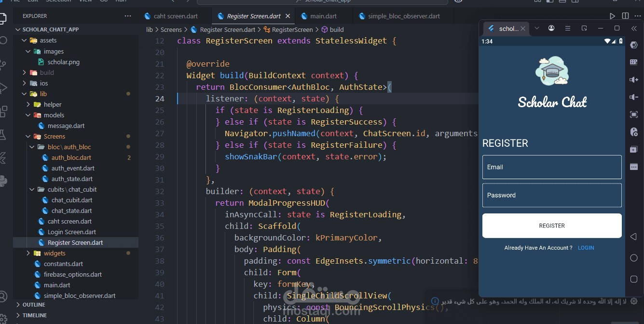
Task: Click the emulator fullscreen icon
Action: [x=634, y=114]
